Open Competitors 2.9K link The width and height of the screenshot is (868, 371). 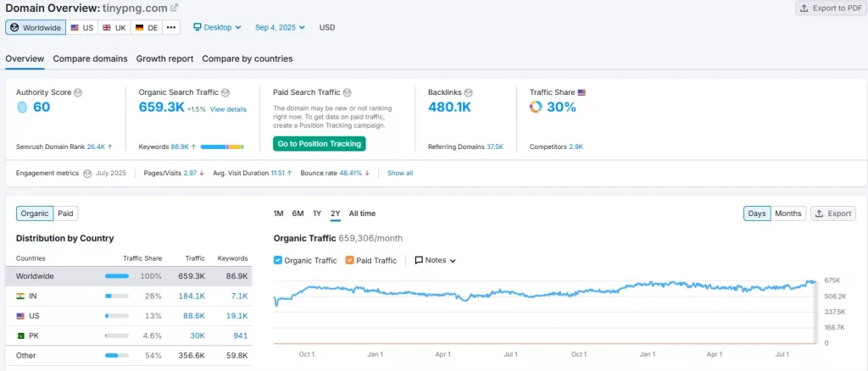pyautogui.click(x=576, y=147)
